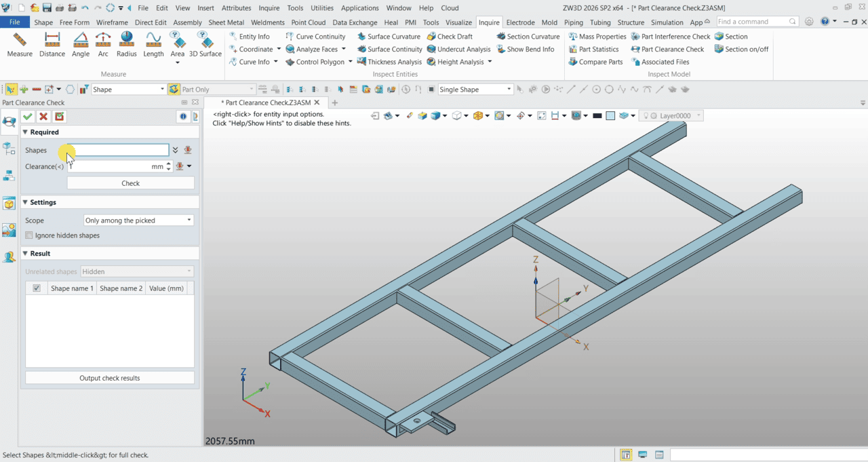Collapse the Result section
This screenshot has height=462, width=868.
(26, 253)
